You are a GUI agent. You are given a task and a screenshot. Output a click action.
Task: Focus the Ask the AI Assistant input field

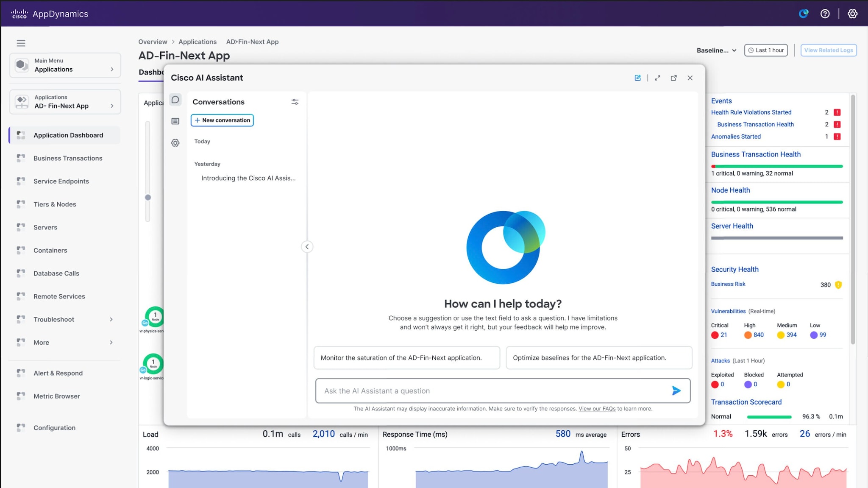point(503,390)
